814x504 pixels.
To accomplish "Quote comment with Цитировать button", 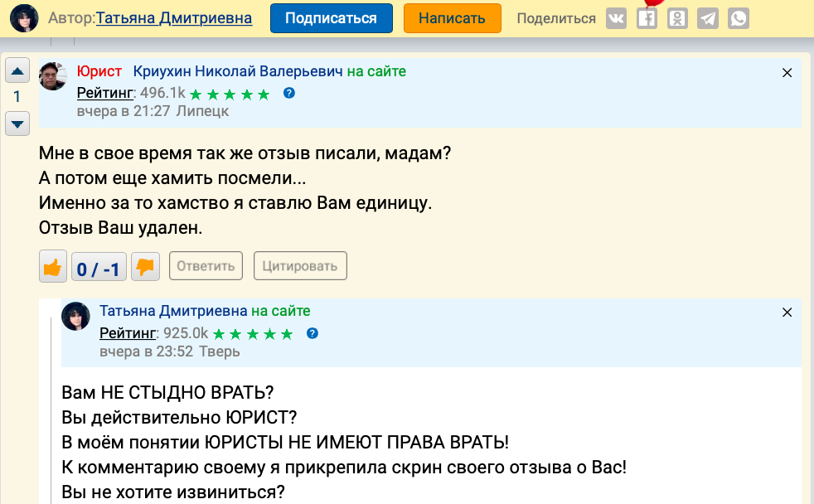I will (x=300, y=266).
